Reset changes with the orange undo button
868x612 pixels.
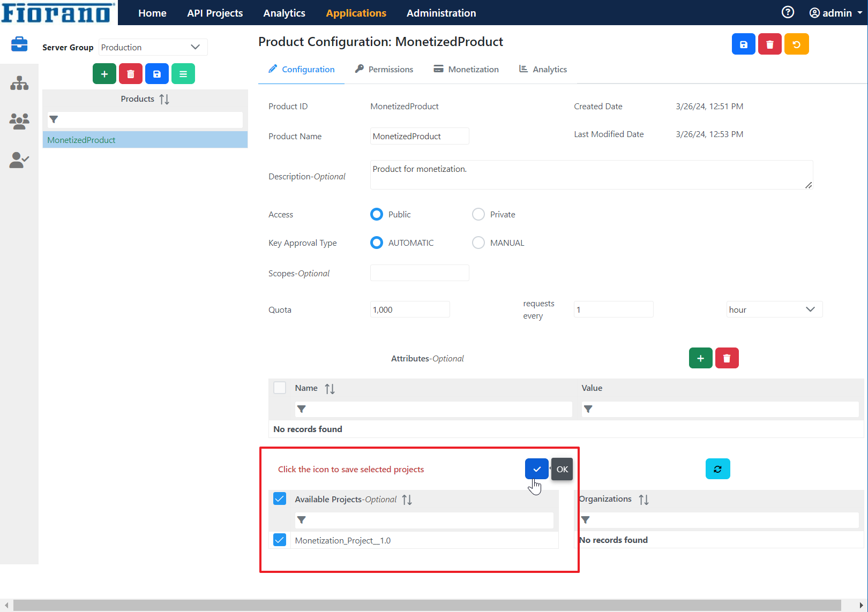pyautogui.click(x=797, y=44)
